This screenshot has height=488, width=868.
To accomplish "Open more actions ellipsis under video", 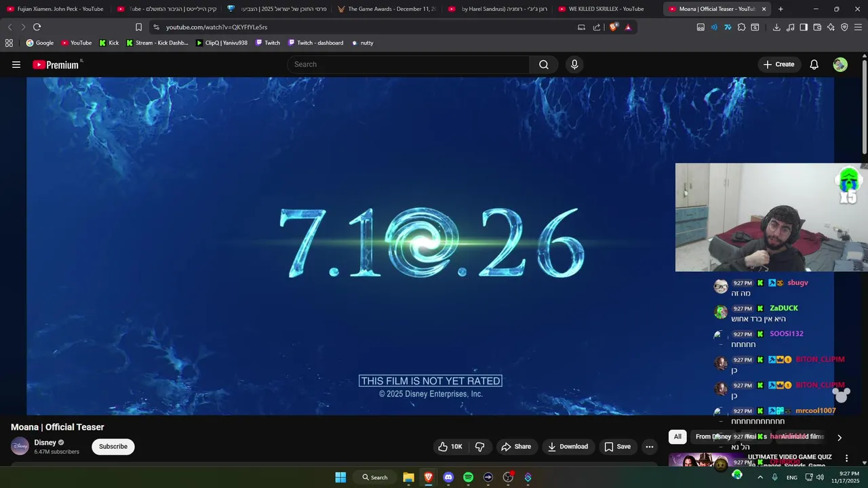I will pyautogui.click(x=649, y=447).
